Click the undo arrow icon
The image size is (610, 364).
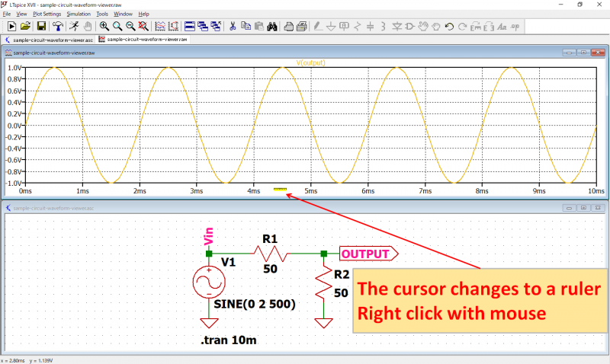(449, 27)
